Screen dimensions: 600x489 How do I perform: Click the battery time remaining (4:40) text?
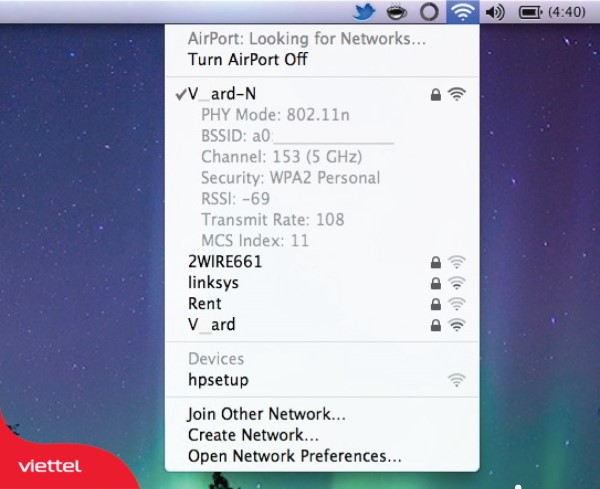coord(567,13)
